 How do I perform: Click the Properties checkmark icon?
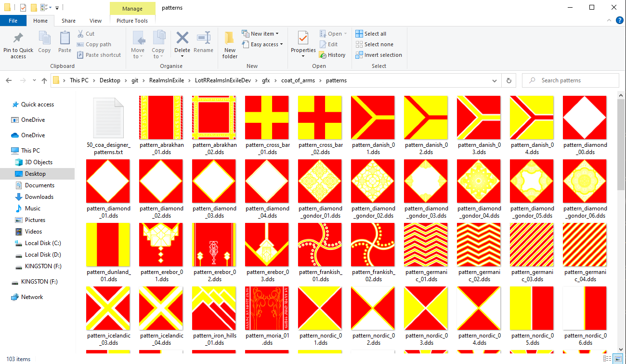(303, 38)
